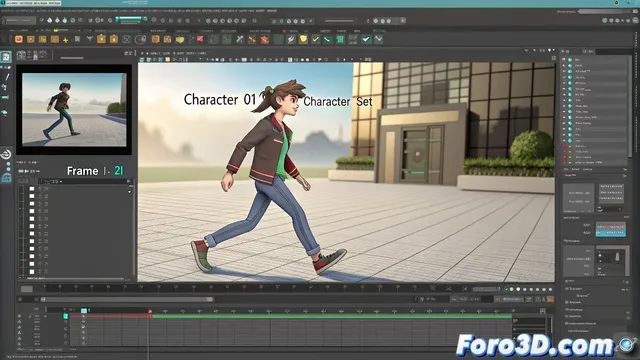Image resolution: width=640 pixels, height=360 pixels.
Task: Select the yellow heart-shaped shelf icon
Action: tap(180, 40)
